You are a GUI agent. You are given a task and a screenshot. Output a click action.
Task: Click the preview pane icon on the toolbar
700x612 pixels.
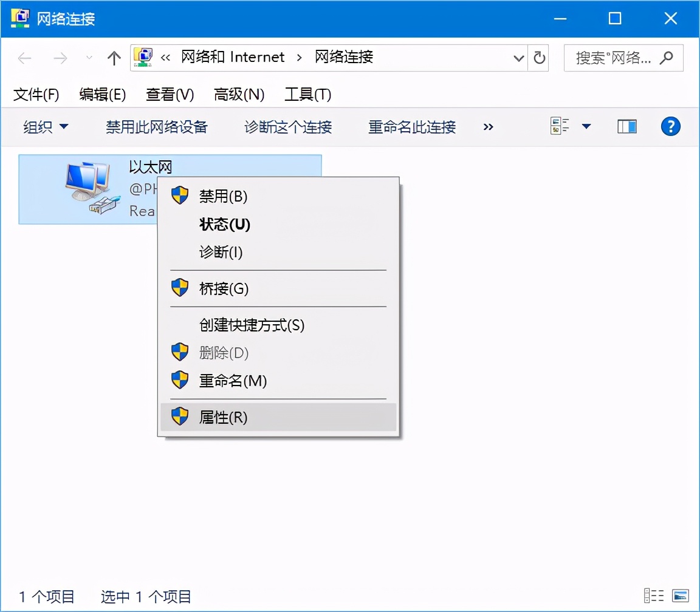tap(626, 126)
